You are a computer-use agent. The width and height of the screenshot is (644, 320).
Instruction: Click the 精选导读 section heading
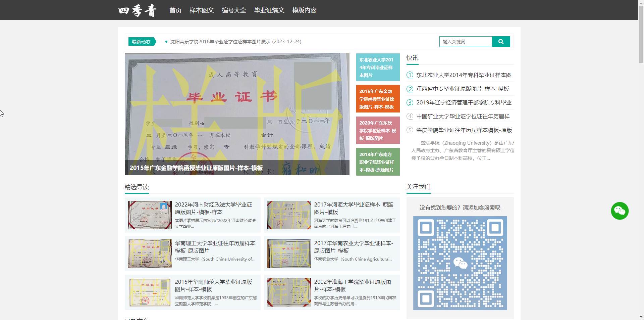137,187
